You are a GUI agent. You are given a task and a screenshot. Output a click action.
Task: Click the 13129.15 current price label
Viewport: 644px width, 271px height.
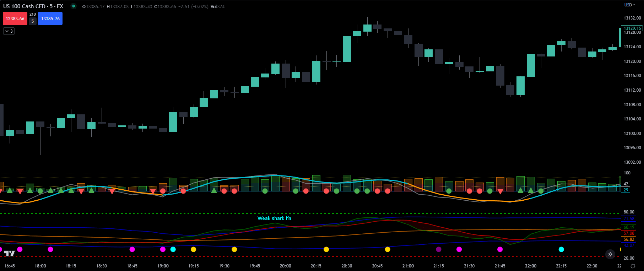click(x=632, y=28)
